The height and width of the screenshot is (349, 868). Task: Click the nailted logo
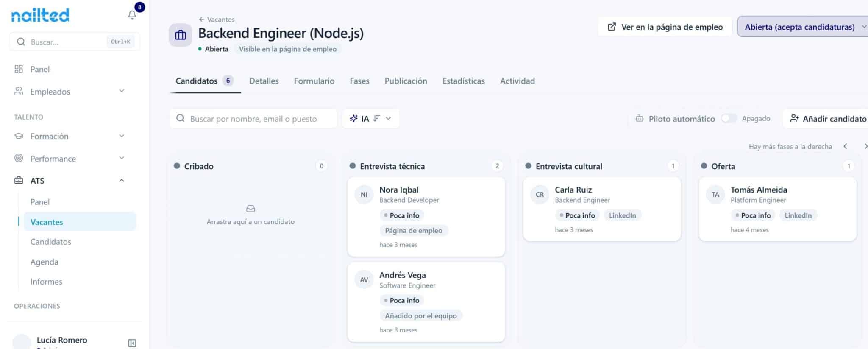coord(40,15)
